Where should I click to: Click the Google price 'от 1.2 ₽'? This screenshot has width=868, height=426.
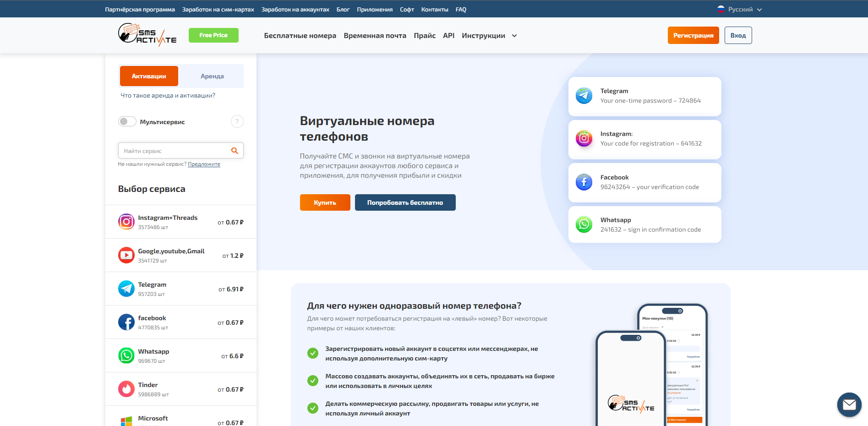(233, 256)
